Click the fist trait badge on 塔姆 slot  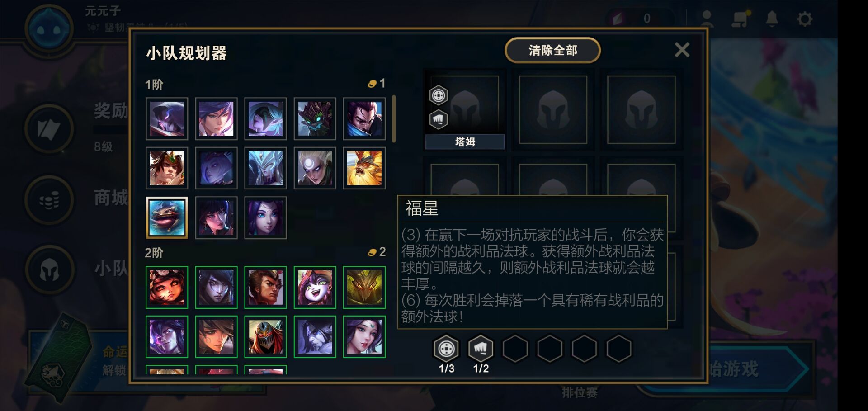click(438, 119)
